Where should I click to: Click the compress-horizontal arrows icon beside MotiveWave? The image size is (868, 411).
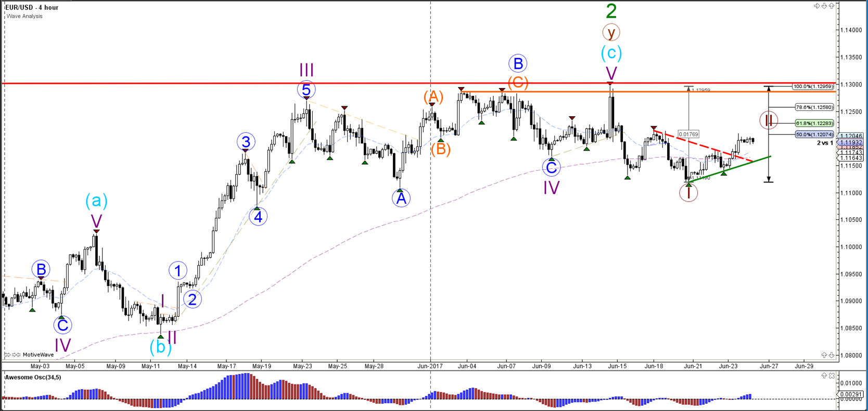pyautogui.click(x=17, y=355)
